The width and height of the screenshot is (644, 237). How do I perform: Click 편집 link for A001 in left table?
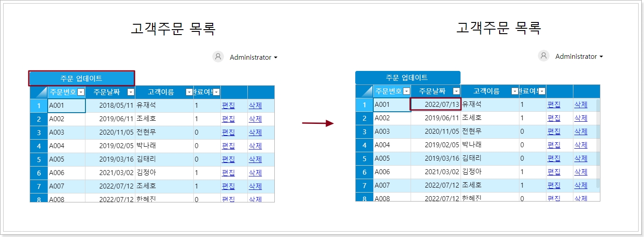[x=228, y=106]
